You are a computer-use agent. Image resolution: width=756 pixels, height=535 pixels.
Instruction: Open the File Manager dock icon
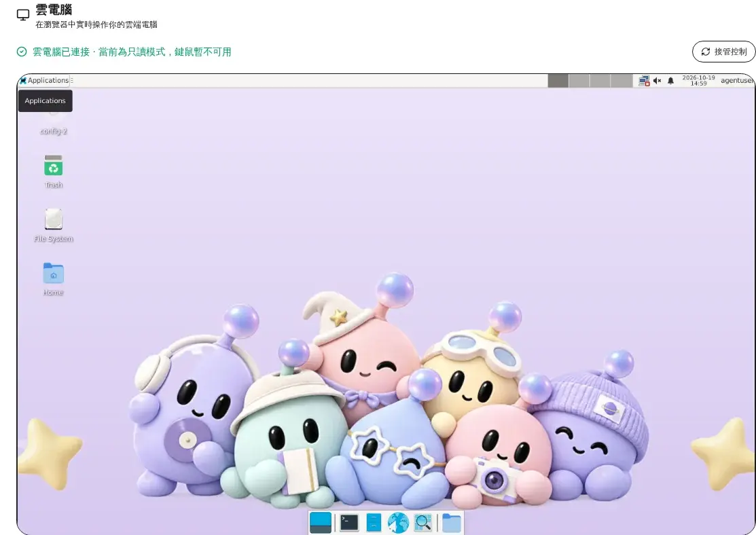click(x=374, y=523)
